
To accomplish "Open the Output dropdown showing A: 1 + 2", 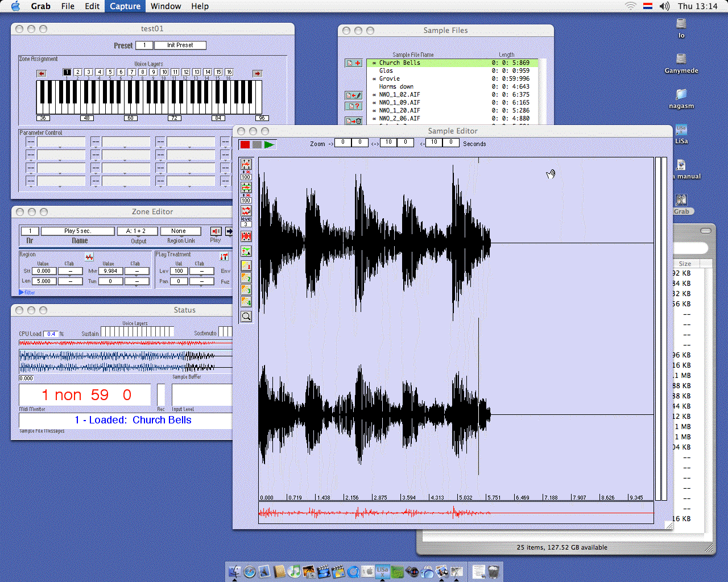I will (x=137, y=231).
